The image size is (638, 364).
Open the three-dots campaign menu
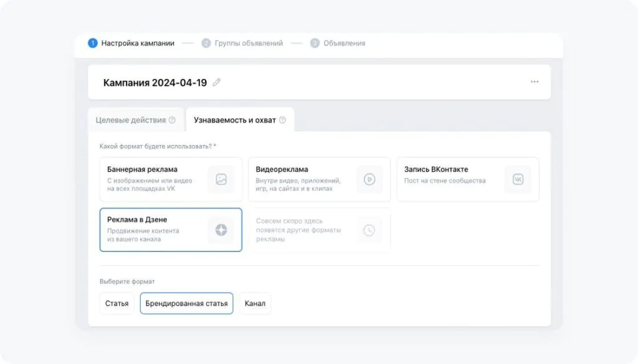(x=534, y=82)
